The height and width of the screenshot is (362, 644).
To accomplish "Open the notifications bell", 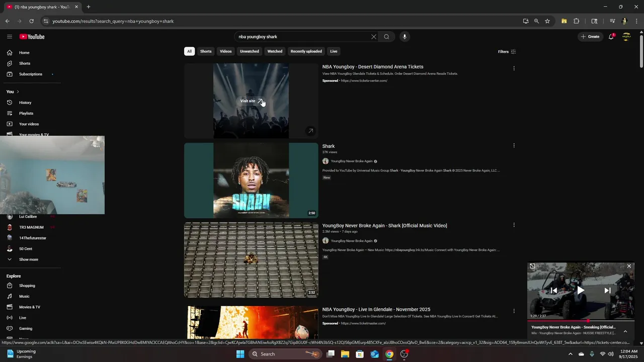I will coord(611,37).
